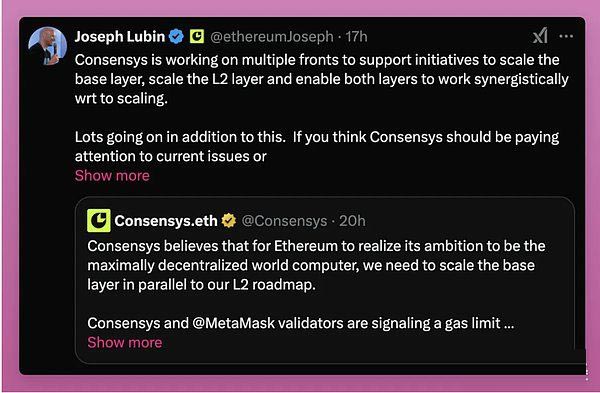Click the Joseph Lubin display name
600x393 pixels.
[120, 37]
